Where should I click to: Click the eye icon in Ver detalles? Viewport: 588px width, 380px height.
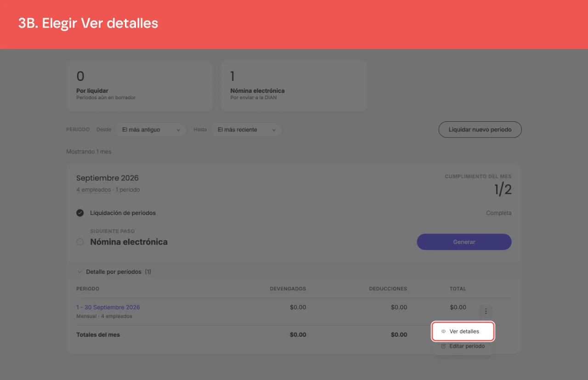click(443, 331)
